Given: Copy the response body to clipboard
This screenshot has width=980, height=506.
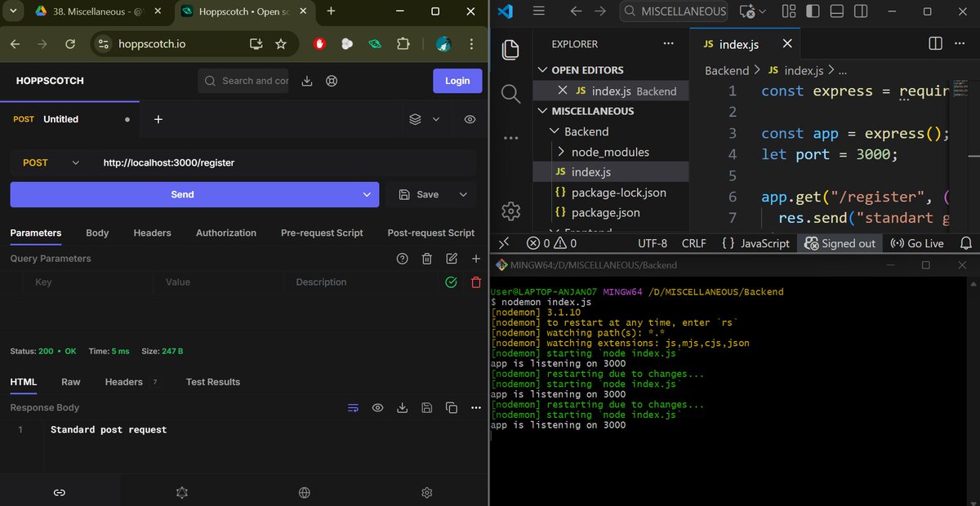Looking at the screenshot, I should pos(452,408).
